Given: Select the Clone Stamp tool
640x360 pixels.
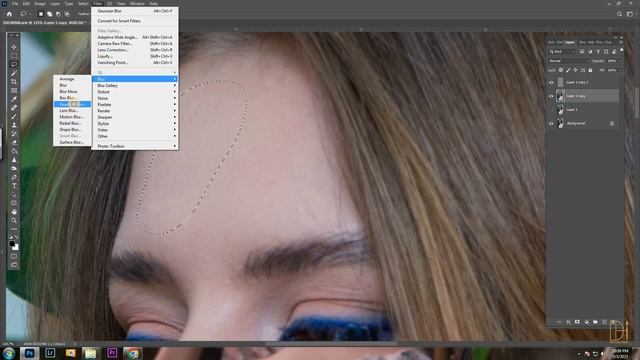Looking at the screenshot, I should coord(14,125).
